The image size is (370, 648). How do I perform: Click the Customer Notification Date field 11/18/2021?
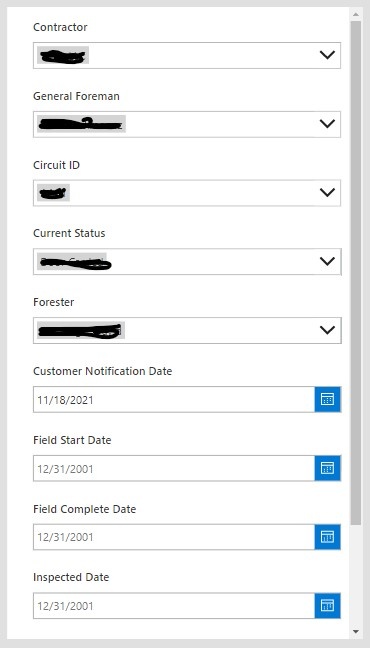click(174, 399)
